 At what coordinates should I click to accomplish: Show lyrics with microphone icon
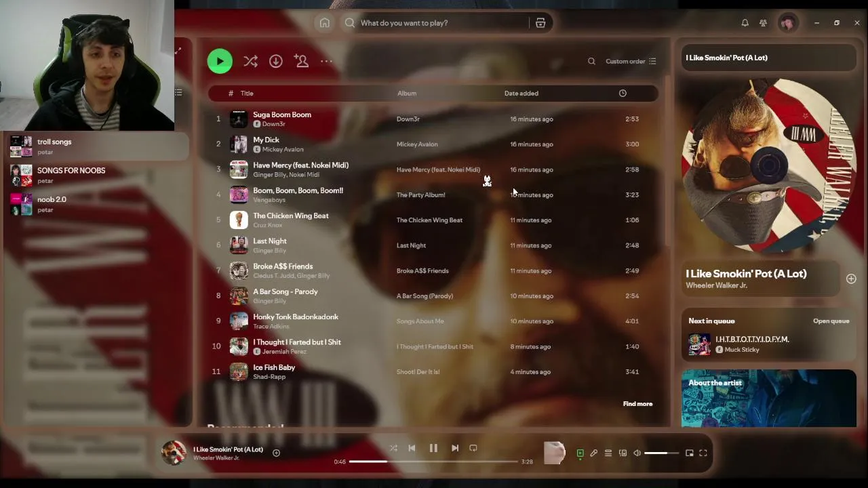594,453
